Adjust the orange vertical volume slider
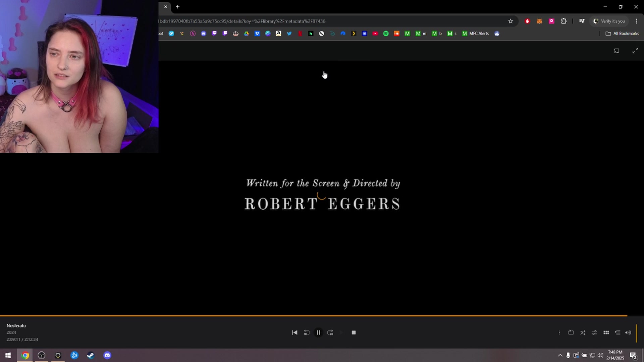 click(x=636, y=333)
